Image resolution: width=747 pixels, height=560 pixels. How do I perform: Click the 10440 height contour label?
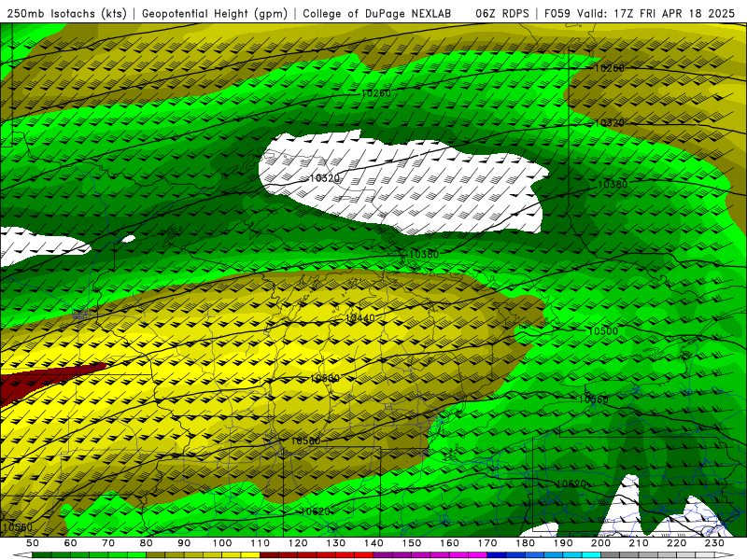coord(359,318)
